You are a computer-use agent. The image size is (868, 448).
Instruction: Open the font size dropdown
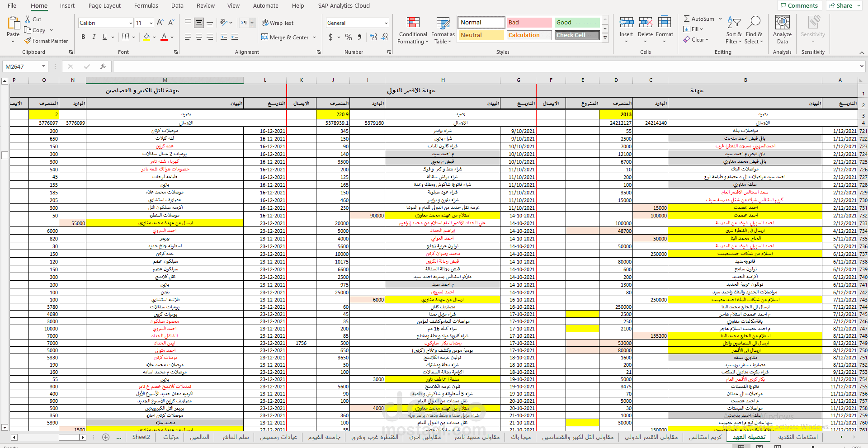(x=151, y=23)
